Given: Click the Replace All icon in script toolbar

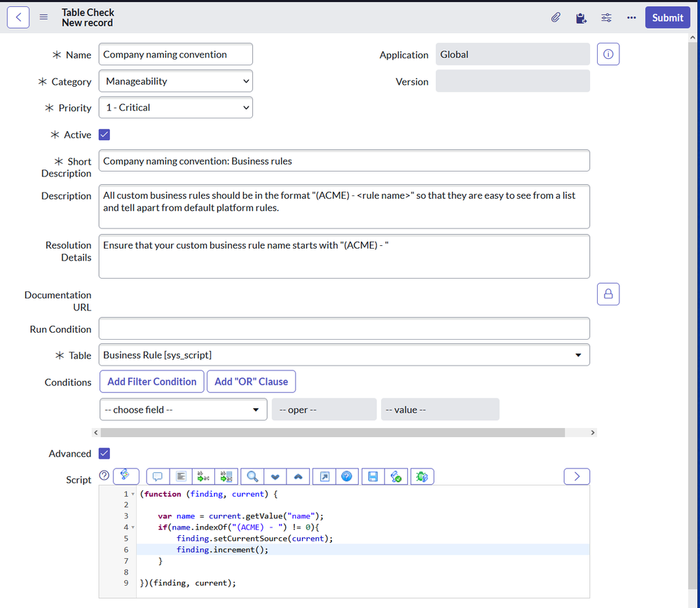Looking at the screenshot, I should click(226, 476).
